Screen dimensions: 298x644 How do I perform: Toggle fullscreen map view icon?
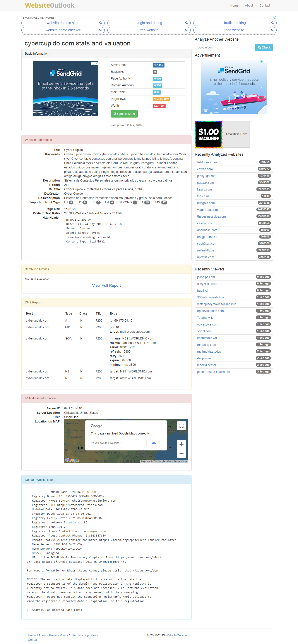point(182,426)
